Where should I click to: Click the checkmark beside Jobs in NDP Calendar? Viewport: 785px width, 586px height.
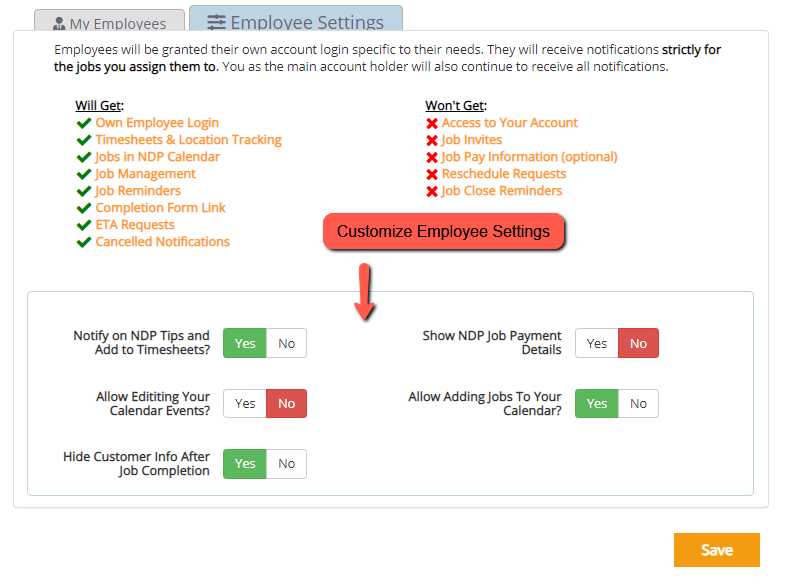[x=84, y=157]
